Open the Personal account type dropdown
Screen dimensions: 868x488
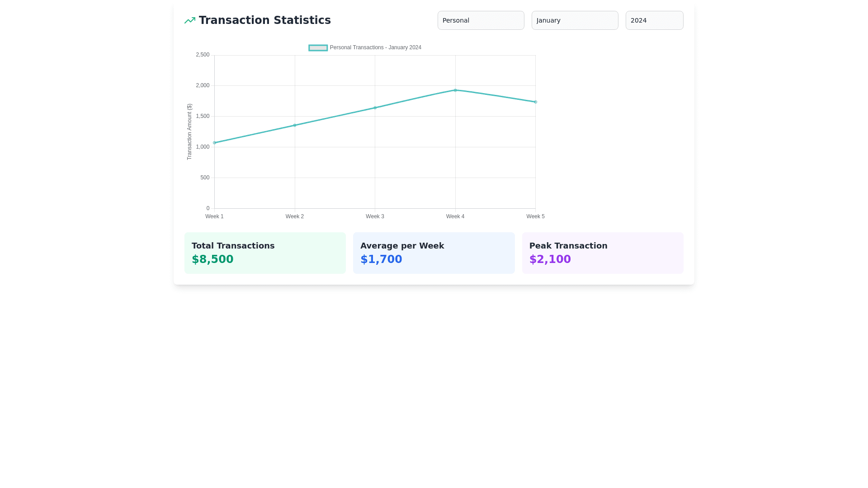[481, 20]
